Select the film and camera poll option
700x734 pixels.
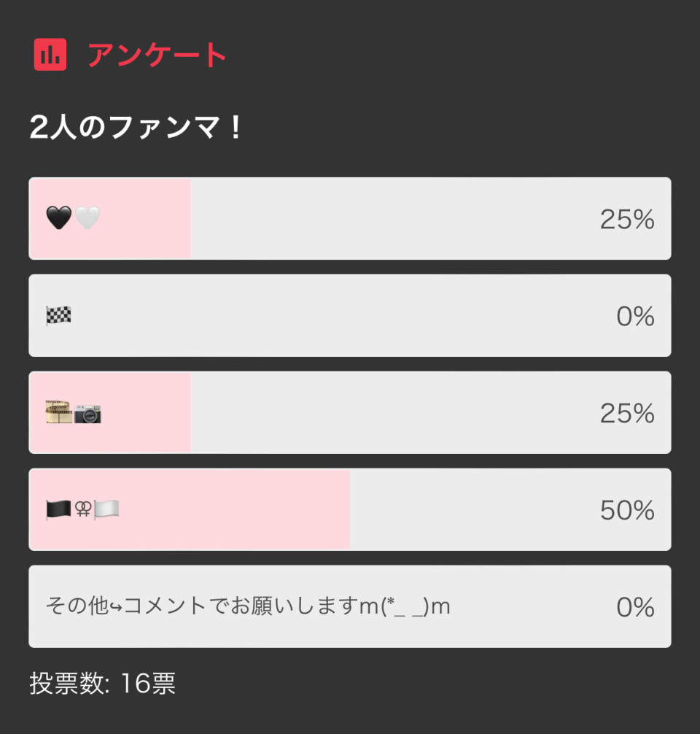tap(350, 412)
